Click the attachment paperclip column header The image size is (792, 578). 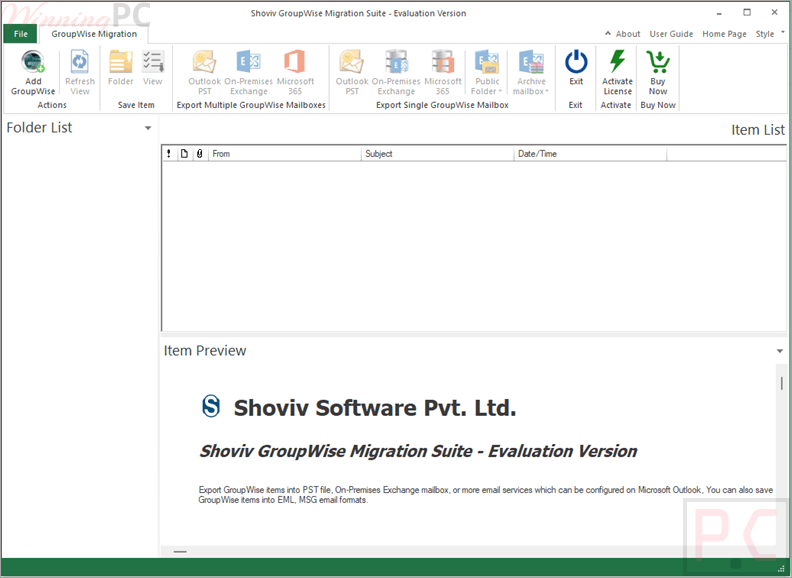tap(200, 154)
